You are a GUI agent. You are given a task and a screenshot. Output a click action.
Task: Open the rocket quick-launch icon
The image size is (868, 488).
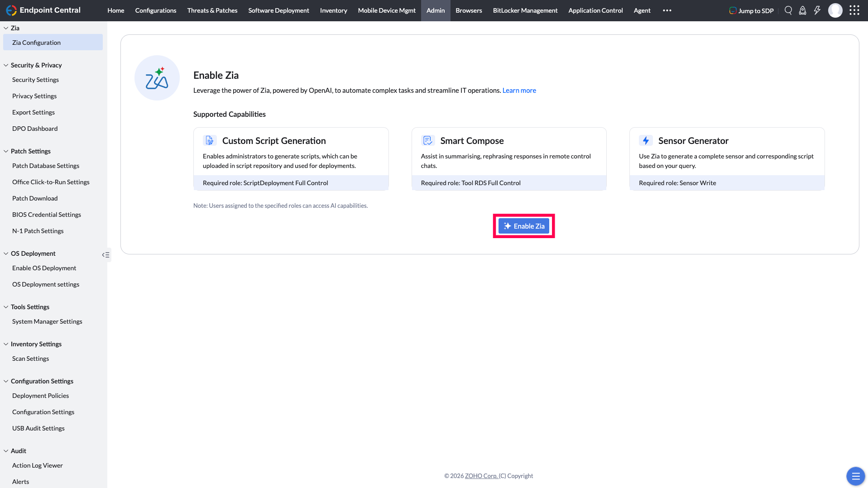[802, 10]
